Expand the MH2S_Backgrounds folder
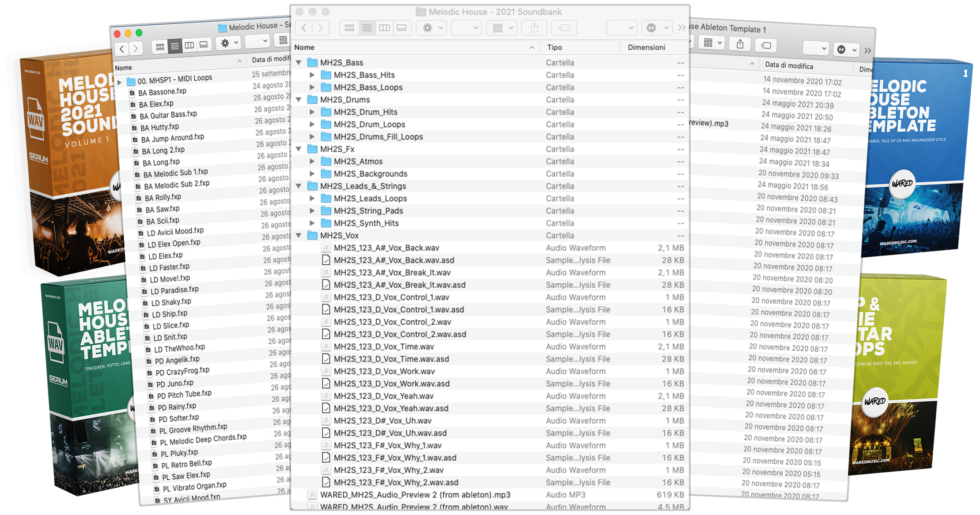This screenshot has width=980, height=515. pyautogui.click(x=312, y=174)
